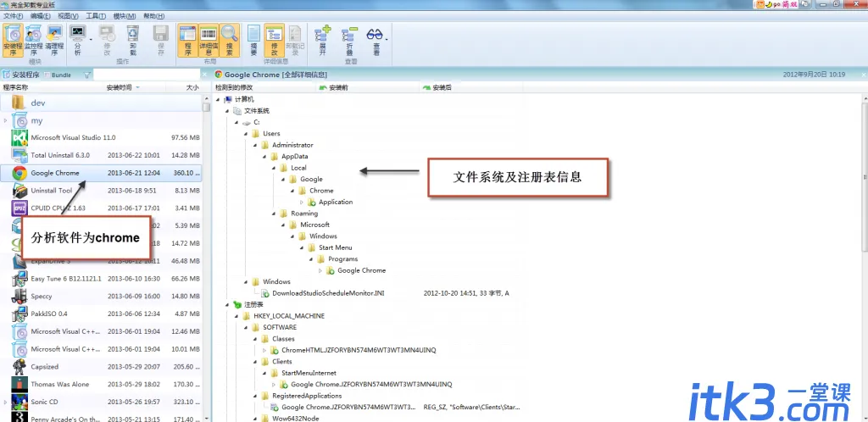Open the 模块(M) menu
Image resolution: width=868 pixels, height=422 pixels.
[x=124, y=16]
